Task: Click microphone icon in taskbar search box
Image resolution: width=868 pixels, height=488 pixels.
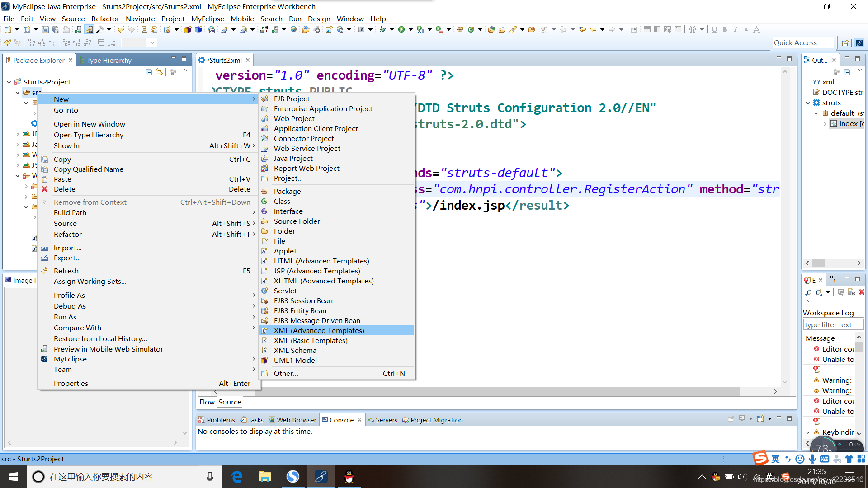Action: coord(210,477)
